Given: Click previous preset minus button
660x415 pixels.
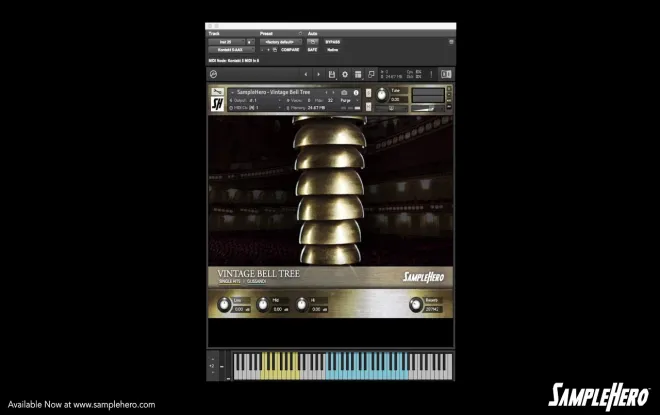Looking at the screenshot, I should coord(262,50).
